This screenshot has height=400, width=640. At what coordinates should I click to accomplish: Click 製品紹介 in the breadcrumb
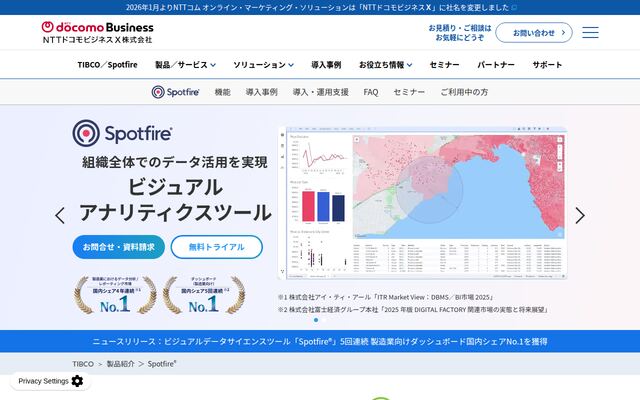coord(120,364)
